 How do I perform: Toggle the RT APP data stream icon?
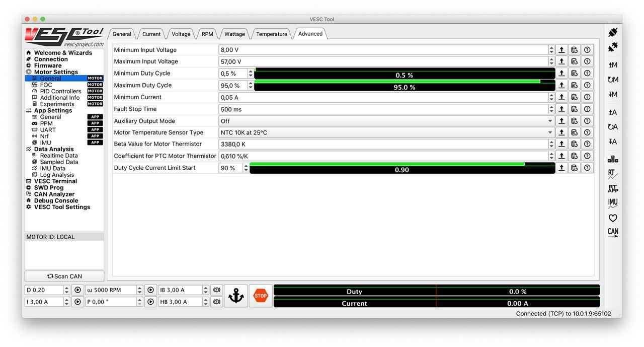pyautogui.click(x=612, y=188)
